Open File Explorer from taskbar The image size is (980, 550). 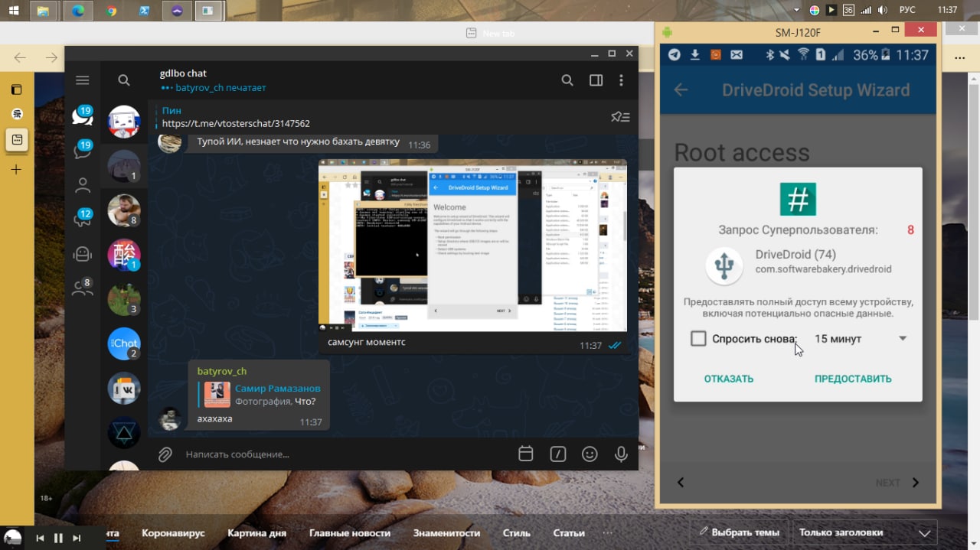click(x=44, y=10)
